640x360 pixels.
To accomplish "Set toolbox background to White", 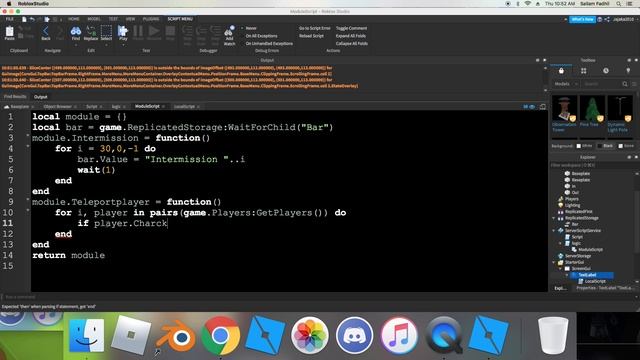I will (x=584, y=146).
